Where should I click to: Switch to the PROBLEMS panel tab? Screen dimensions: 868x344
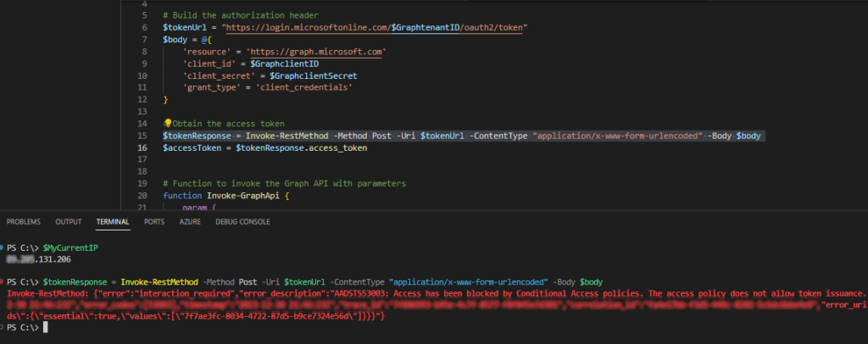23,222
